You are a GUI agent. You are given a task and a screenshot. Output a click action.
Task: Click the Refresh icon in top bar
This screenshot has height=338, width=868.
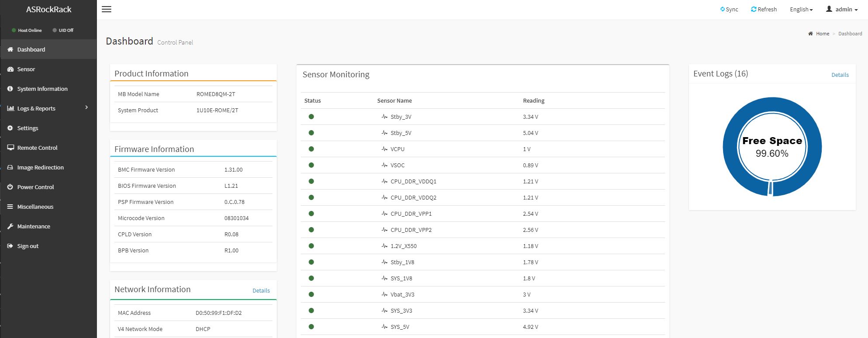[x=753, y=9]
